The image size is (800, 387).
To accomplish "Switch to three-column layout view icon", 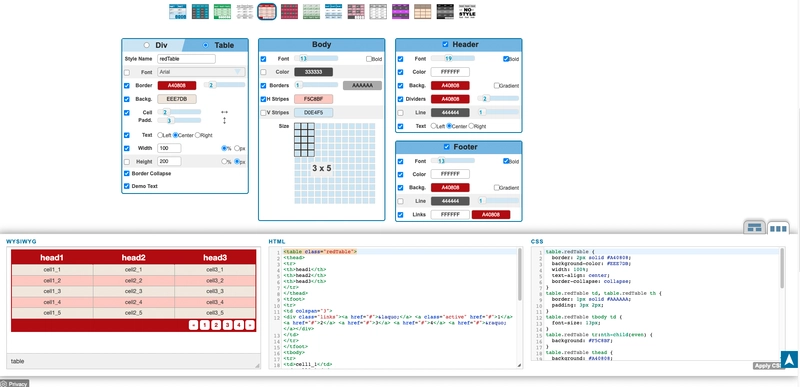I will (x=778, y=228).
